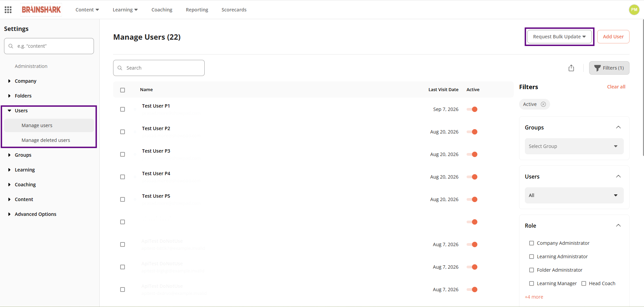This screenshot has height=307, width=644.
Task: Select the checkbox for Test User P2
Action: (x=123, y=132)
